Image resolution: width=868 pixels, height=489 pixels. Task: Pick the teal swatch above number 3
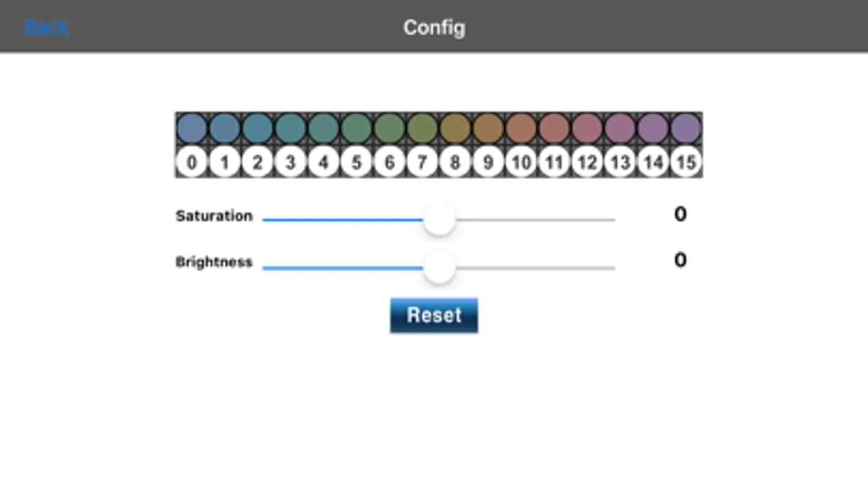pyautogui.click(x=290, y=128)
